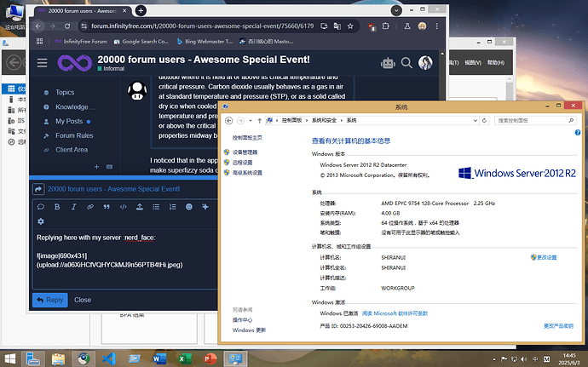
Task: Add a blockquote with the quote icon
Action: (107, 207)
